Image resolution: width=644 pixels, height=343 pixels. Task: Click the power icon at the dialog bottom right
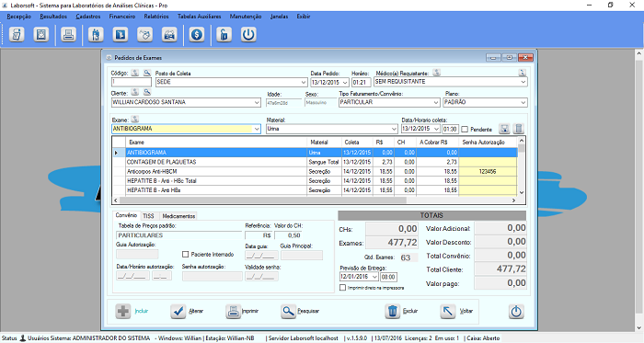tap(516, 312)
